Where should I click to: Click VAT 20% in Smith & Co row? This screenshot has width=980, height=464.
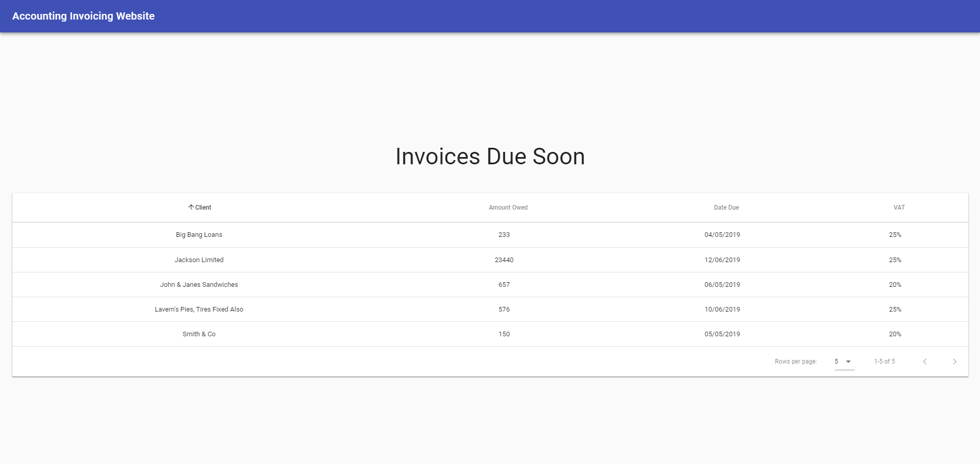(895, 334)
